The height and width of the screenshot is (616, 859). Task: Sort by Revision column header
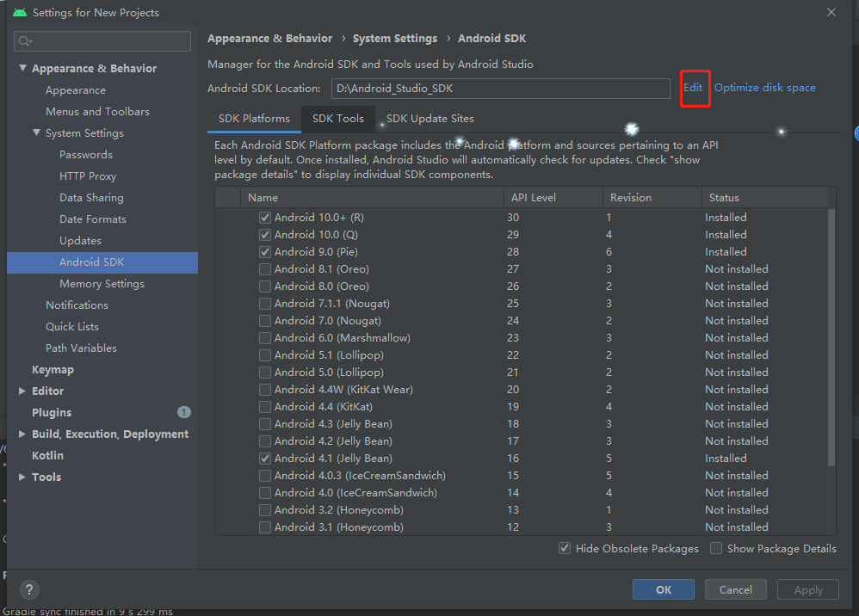[652, 198]
